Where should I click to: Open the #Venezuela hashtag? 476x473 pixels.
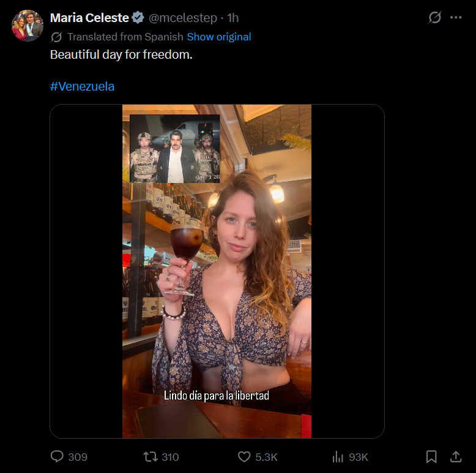click(82, 86)
